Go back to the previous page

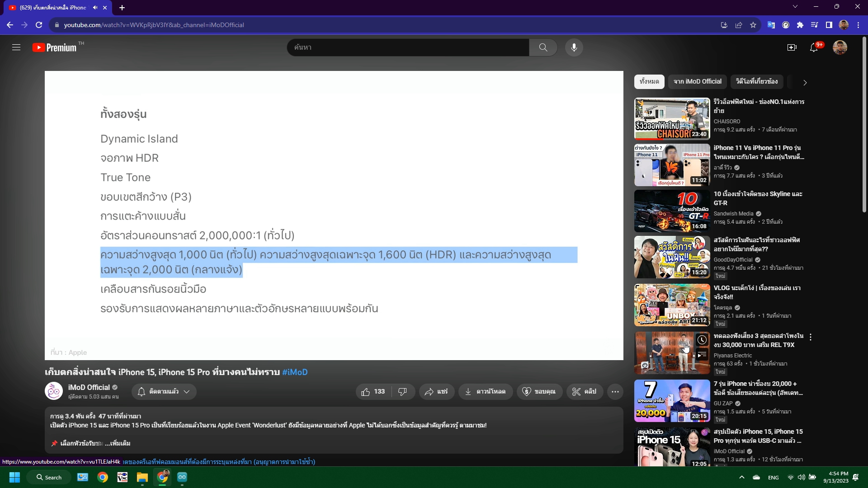10,25
